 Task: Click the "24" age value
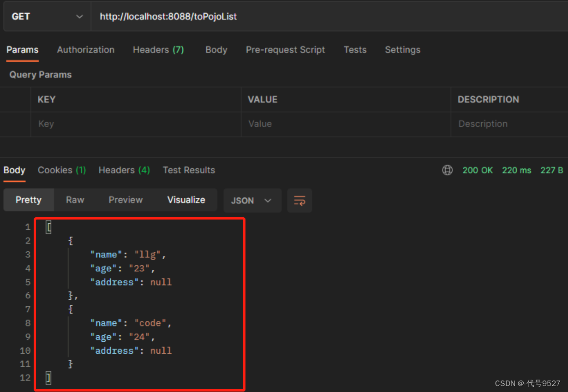139,337
